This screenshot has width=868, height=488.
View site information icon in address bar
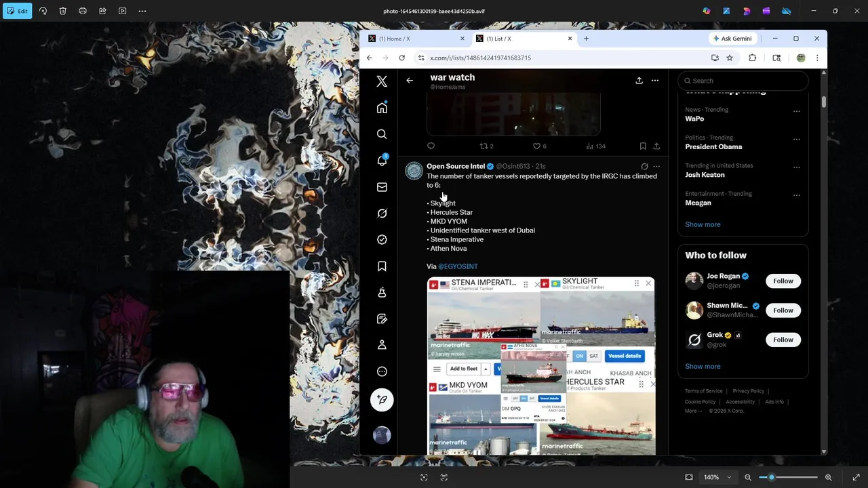[421, 58]
